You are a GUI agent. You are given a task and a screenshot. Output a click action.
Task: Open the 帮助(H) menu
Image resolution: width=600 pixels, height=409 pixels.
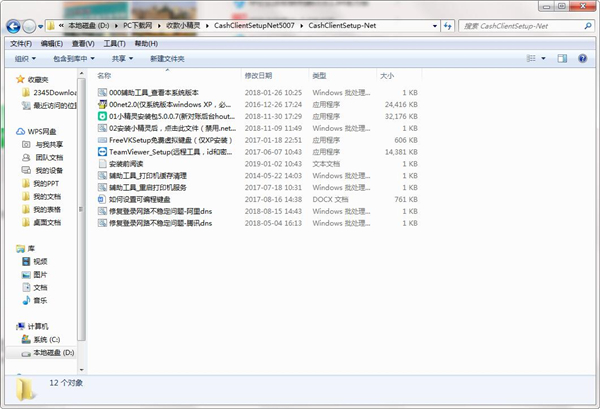146,44
